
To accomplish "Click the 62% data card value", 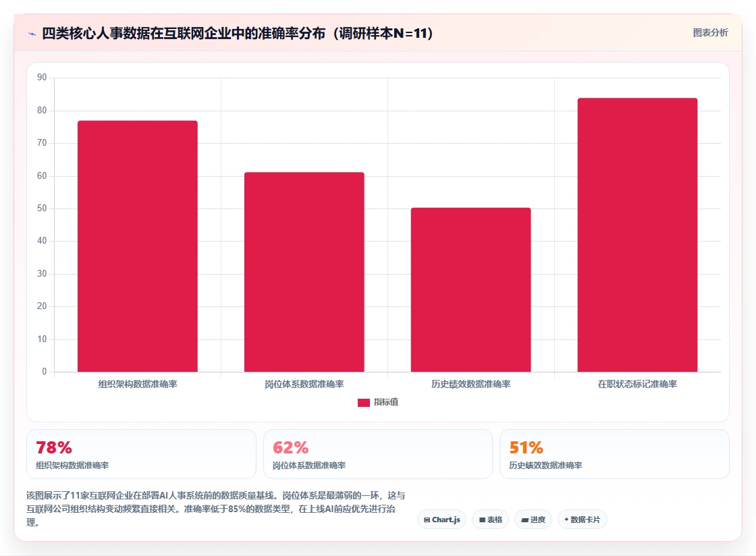I will click(291, 447).
